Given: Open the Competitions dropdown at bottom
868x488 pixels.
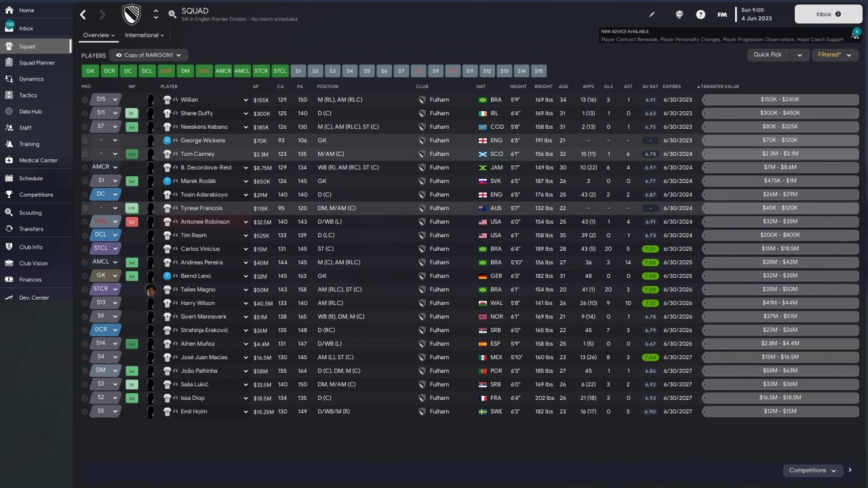Looking at the screenshot, I should point(812,470).
